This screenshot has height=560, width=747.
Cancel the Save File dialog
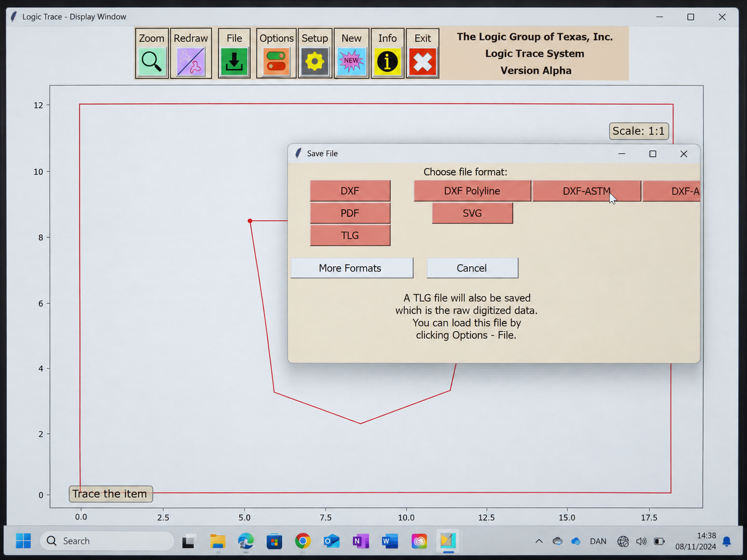point(472,268)
